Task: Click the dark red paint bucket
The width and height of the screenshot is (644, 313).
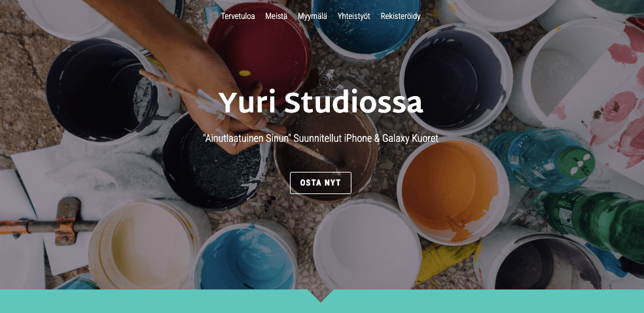Action: (259, 49)
